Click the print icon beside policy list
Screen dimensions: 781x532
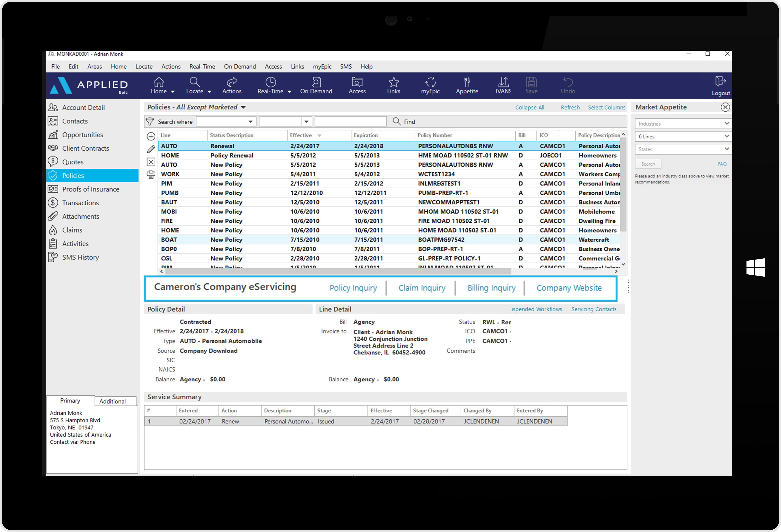click(151, 175)
